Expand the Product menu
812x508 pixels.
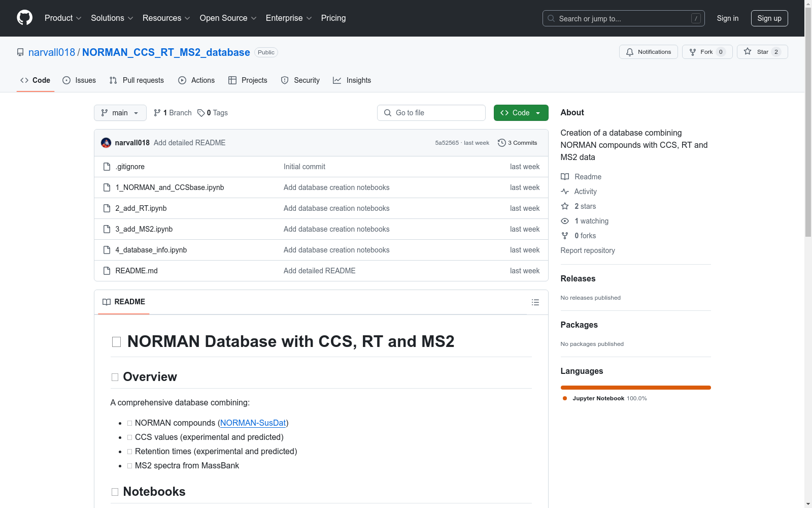coord(63,18)
